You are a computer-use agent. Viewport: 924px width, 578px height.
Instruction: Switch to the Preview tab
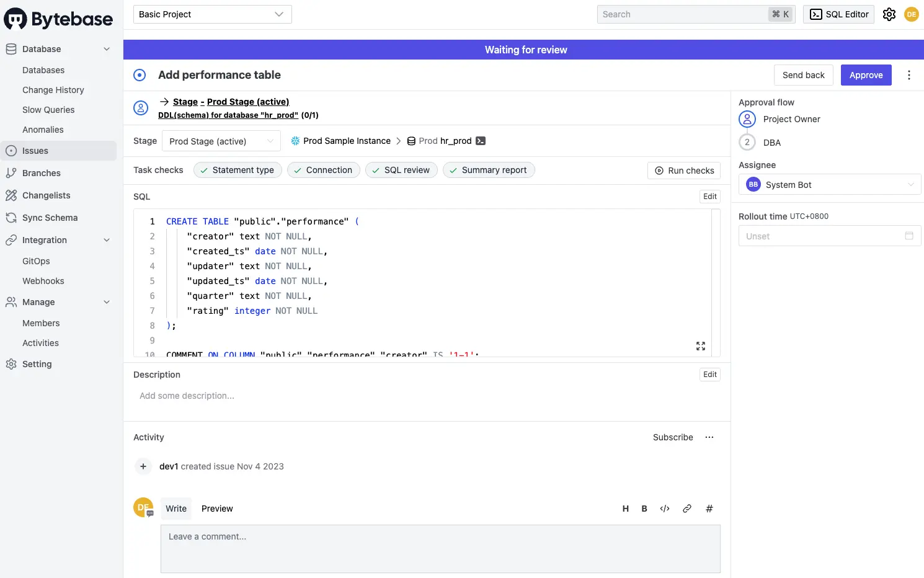(x=217, y=509)
